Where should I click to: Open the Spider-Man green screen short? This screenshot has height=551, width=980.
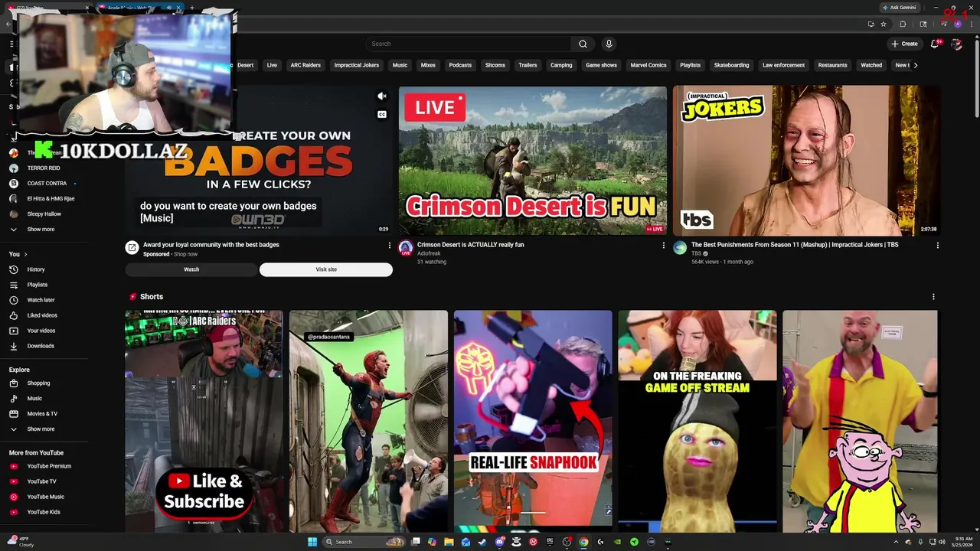point(368,421)
